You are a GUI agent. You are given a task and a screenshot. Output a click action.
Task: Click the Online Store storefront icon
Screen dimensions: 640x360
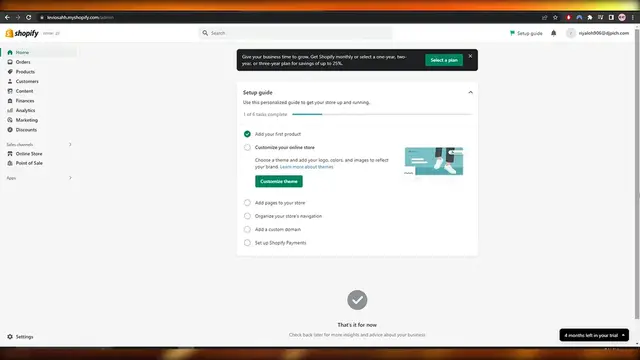click(10, 153)
